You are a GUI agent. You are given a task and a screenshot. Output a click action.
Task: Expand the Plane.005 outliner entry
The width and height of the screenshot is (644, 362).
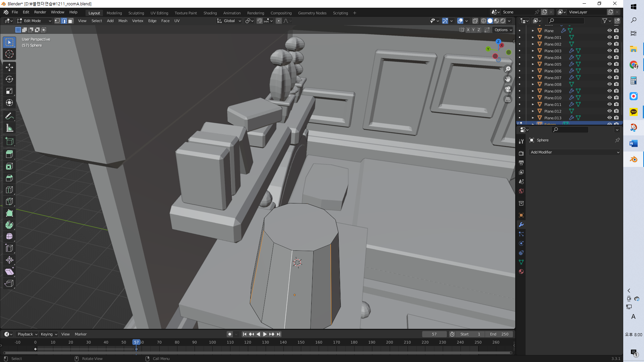[x=533, y=64]
